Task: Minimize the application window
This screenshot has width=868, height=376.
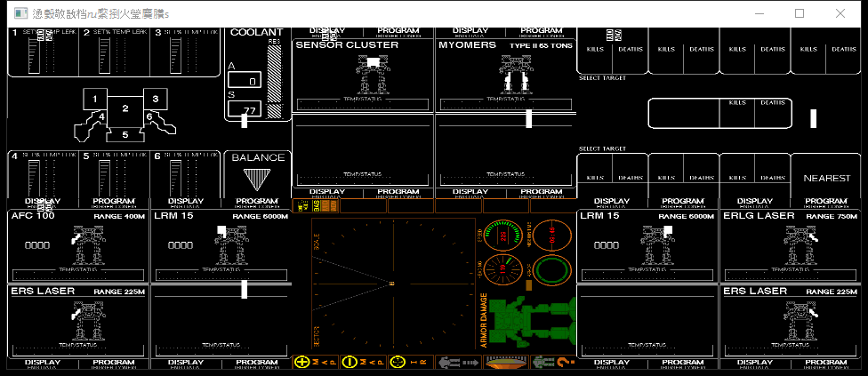Action: [759, 13]
